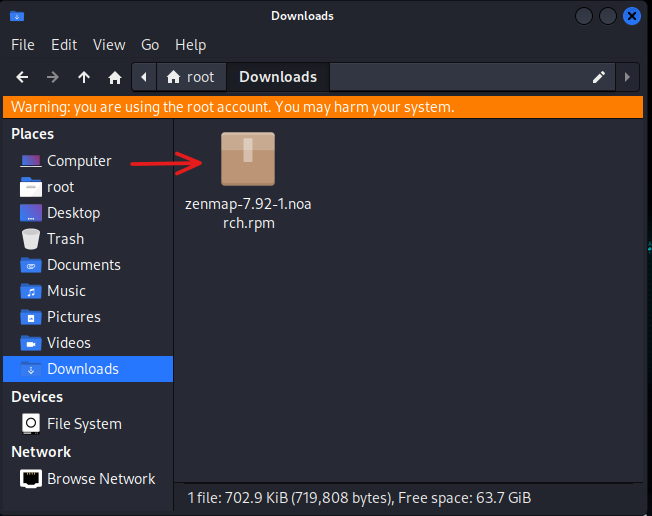Open the Go menu
652x516 pixels.
150,45
